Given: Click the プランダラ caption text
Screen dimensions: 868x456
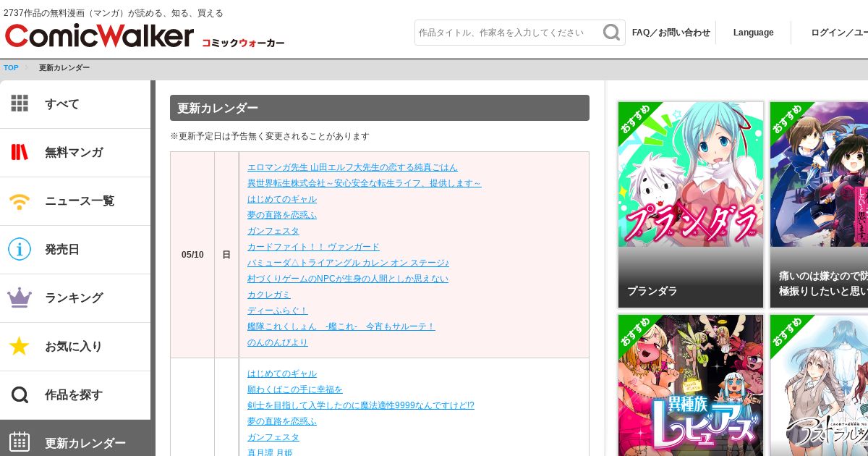Looking at the screenshot, I should tap(652, 291).
